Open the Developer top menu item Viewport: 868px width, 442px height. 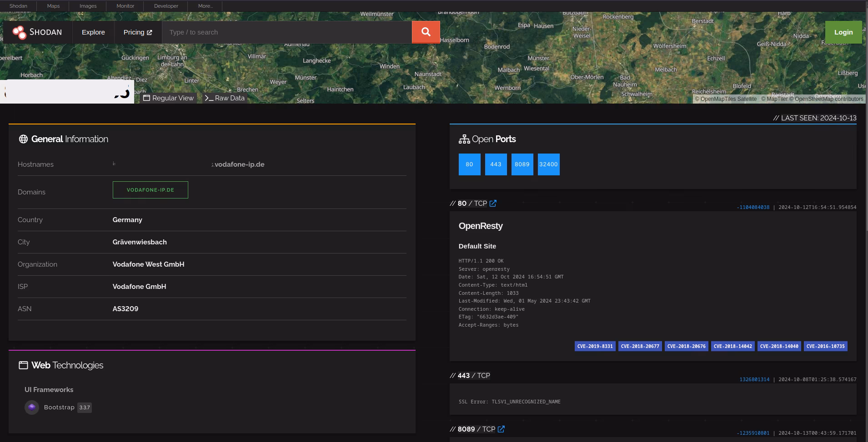pos(166,6)
